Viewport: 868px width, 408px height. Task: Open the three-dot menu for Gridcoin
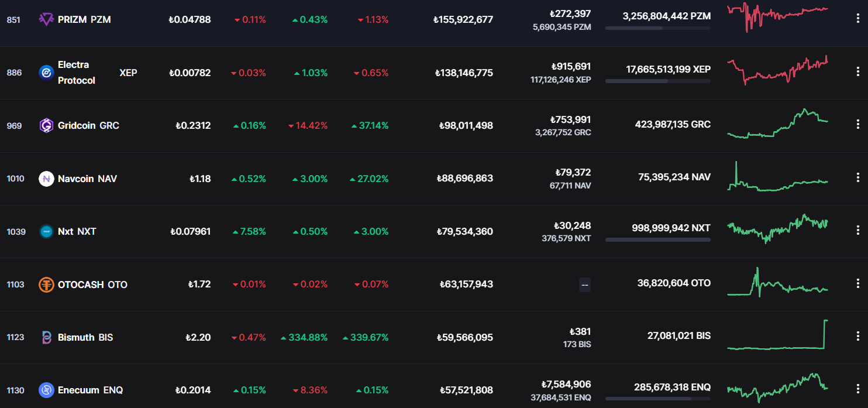[858, 124]
